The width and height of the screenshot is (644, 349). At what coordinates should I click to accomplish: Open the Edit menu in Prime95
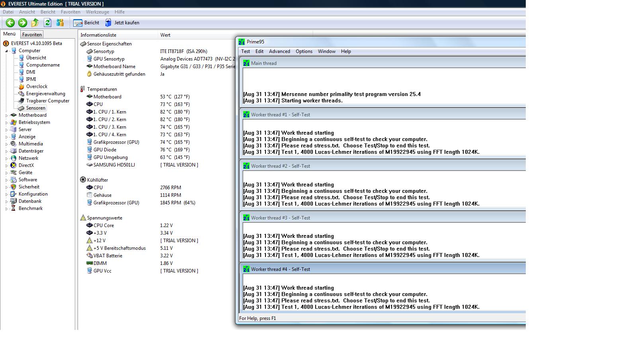(260, 51)
